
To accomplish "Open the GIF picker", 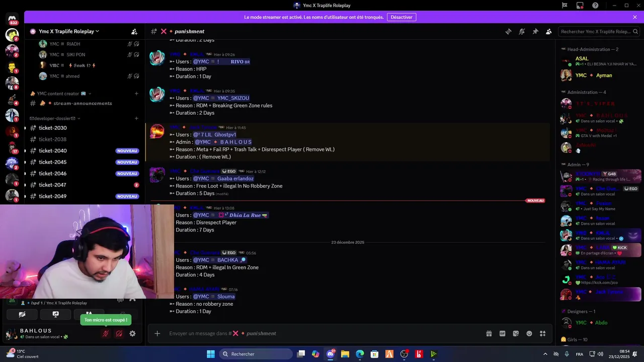I will point(502,333).
